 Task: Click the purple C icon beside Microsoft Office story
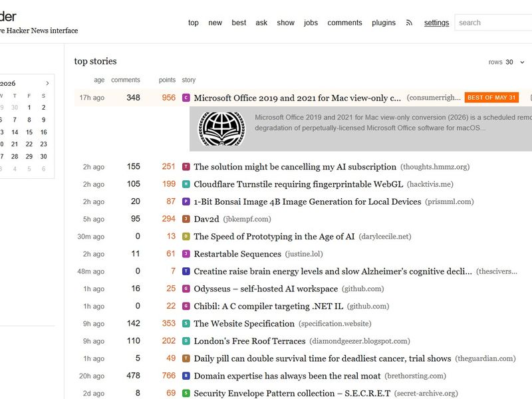tap(186, 98)
